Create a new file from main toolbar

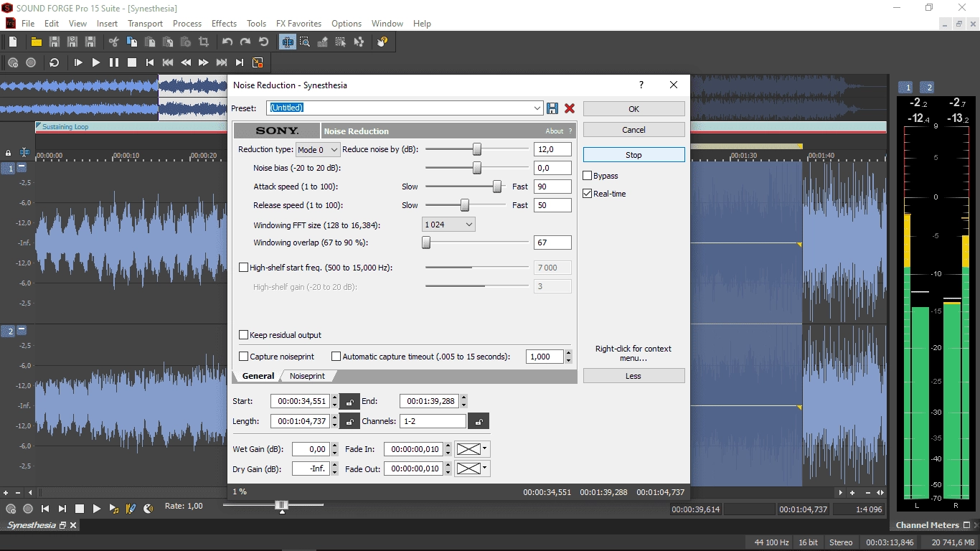click(x=12, y=42)
